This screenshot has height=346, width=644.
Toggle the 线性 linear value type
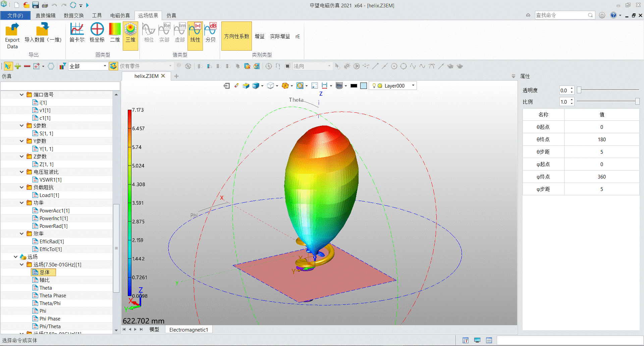195,33
